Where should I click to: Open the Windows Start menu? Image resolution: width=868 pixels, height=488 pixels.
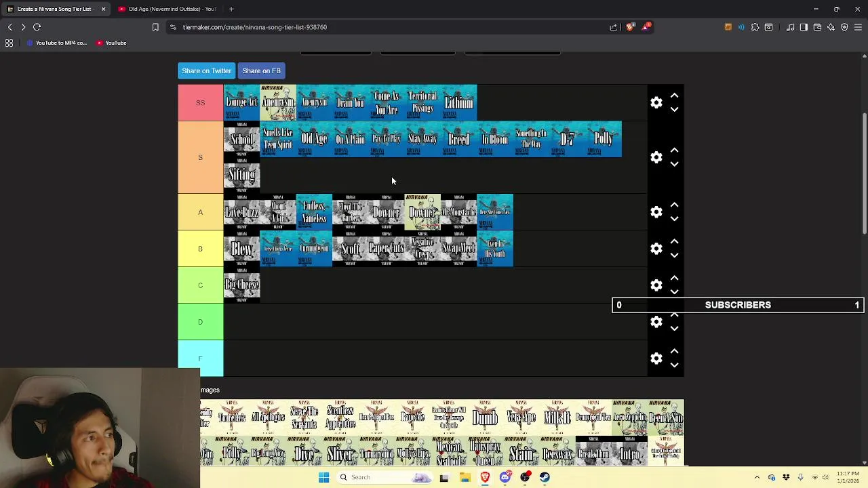(323, 477)
